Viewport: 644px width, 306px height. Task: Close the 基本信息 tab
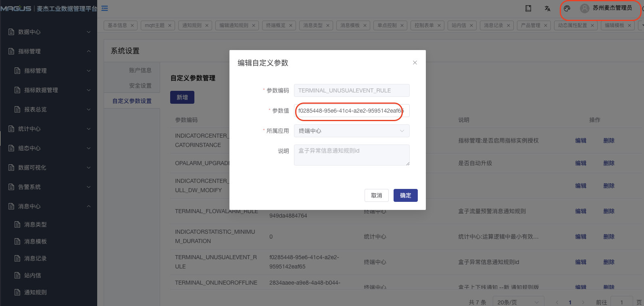coord(132,25)
